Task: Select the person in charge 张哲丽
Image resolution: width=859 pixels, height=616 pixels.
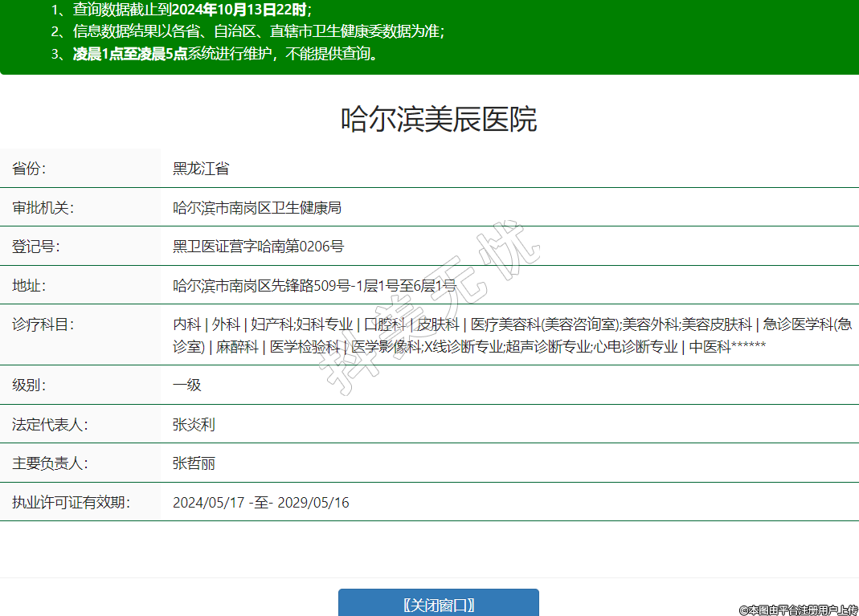Action: [x=194, y=463]
